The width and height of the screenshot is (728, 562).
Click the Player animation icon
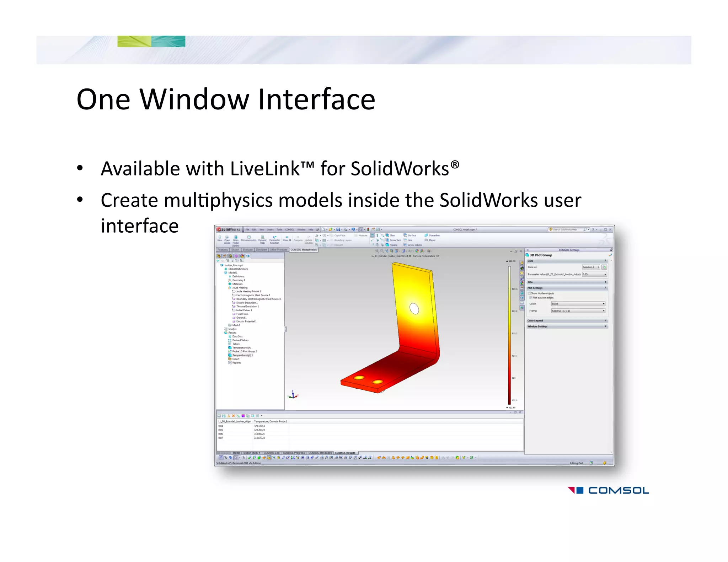[x=426, y=240]
